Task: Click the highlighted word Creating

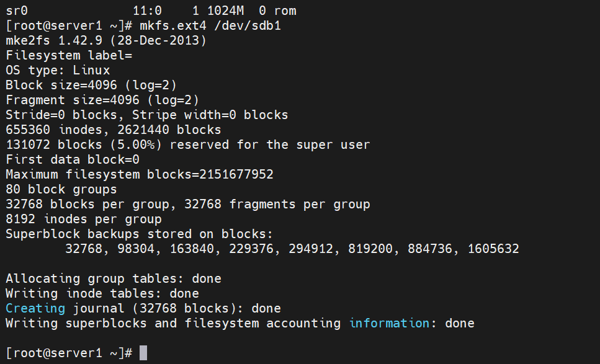Action: click(x=35, y=309)
